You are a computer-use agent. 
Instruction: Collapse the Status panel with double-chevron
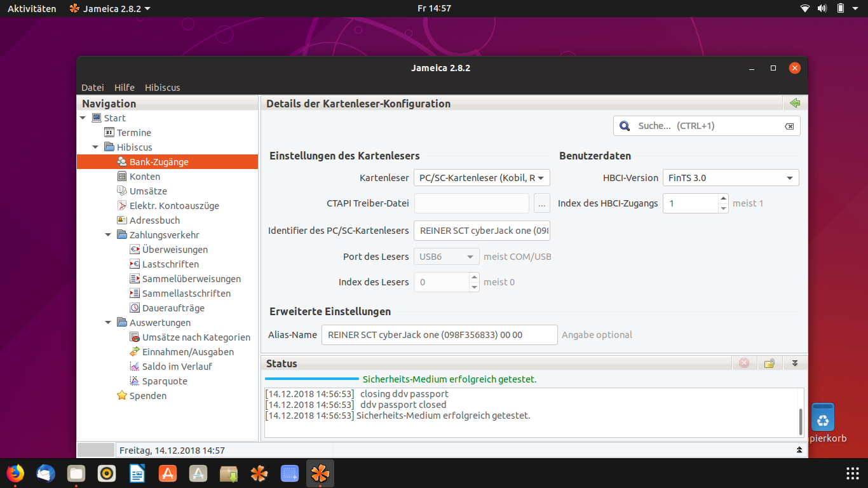pyautogui.click(x=794, y=363)
